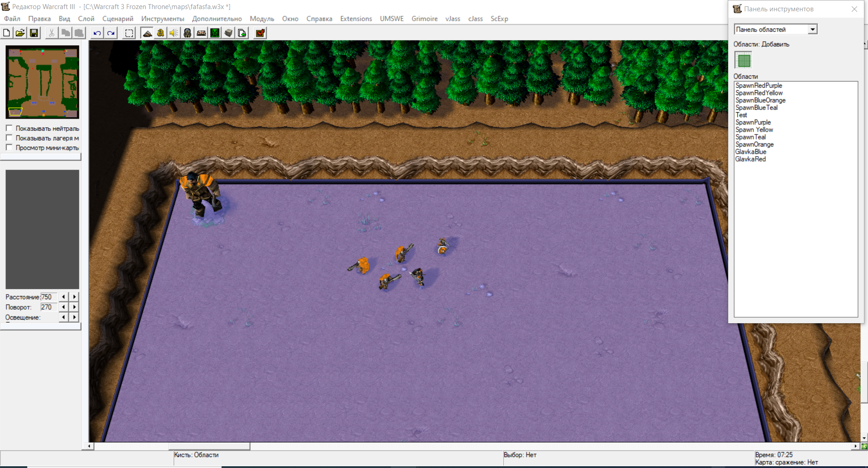The image size is (868, 468).
Task: Save the map using the floppy disk icon
Action: (x=34, y=33)
